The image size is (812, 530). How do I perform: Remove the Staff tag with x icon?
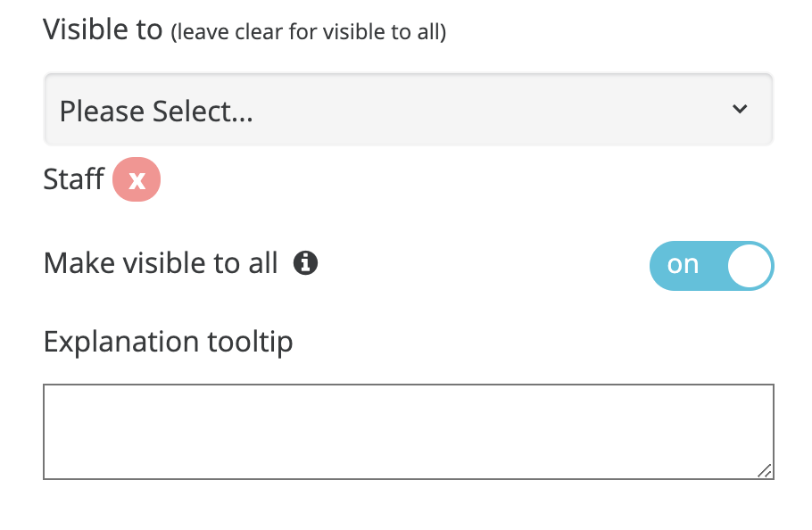[137, 179]
